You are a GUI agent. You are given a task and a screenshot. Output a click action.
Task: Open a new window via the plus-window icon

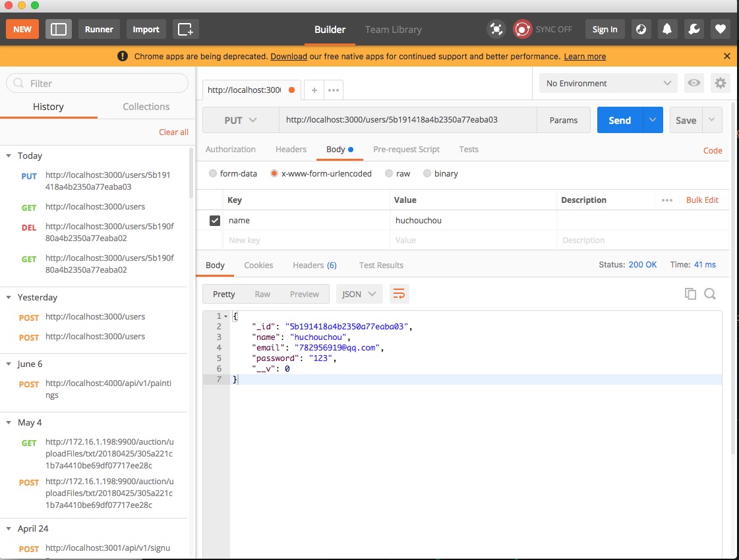coord(185,29)
